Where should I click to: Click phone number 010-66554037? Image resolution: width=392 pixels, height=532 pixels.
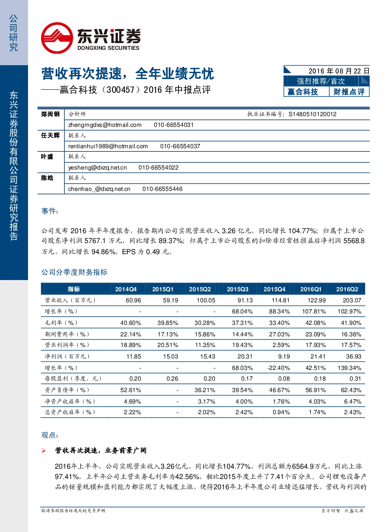point(180,146)
